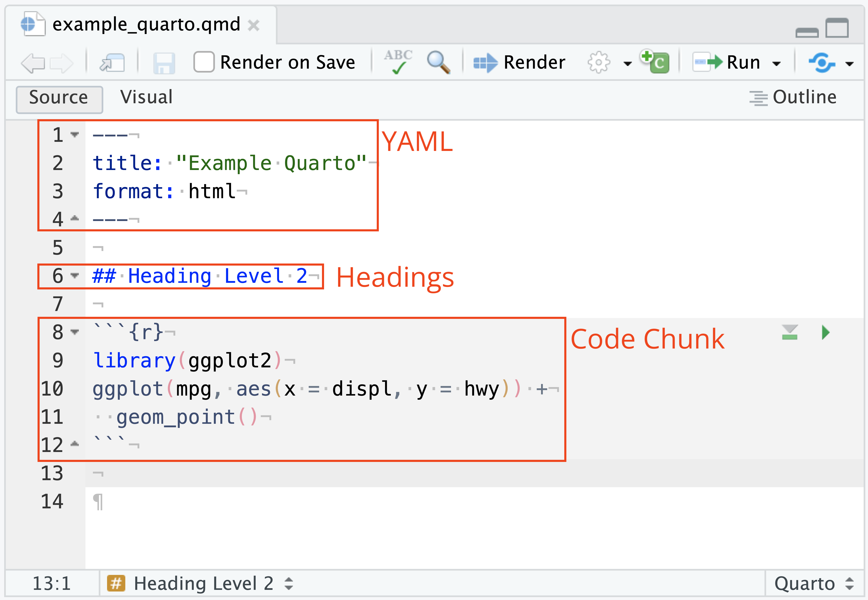Click the orange hash icon in status bar
868x600 pixels.
[116, 583]
